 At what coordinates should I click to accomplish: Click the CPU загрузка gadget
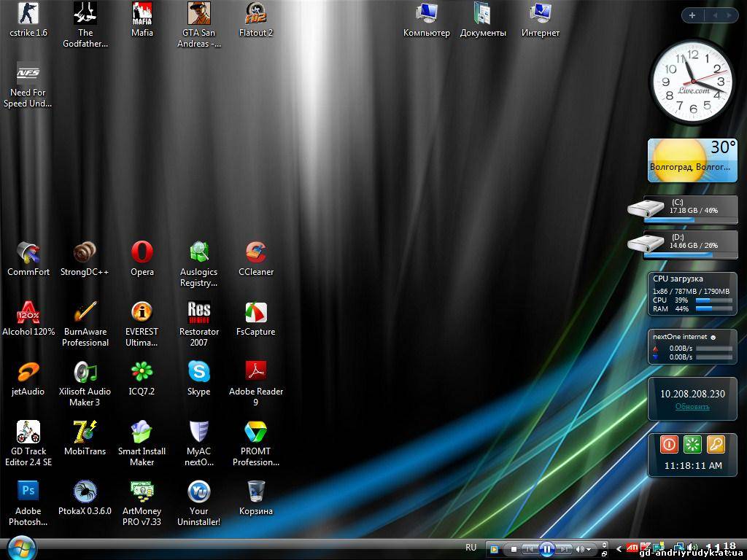pyautogui.click(x=692, y=294)
